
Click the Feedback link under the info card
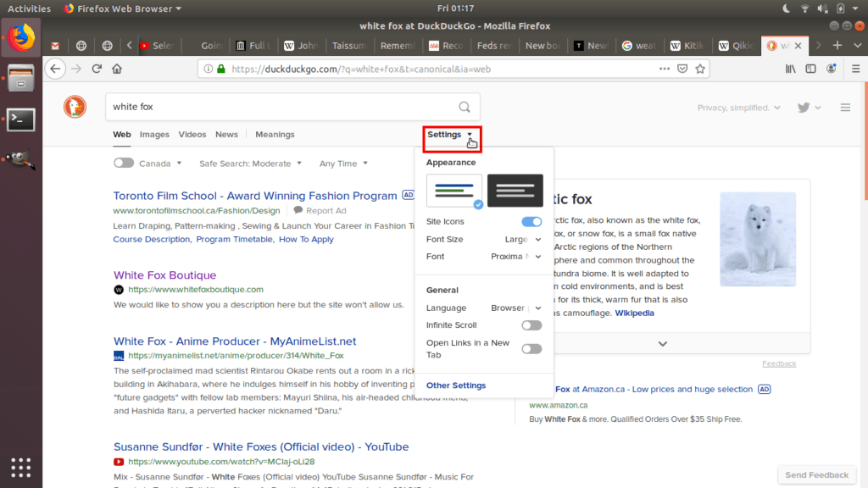click(x=779, y=363)
